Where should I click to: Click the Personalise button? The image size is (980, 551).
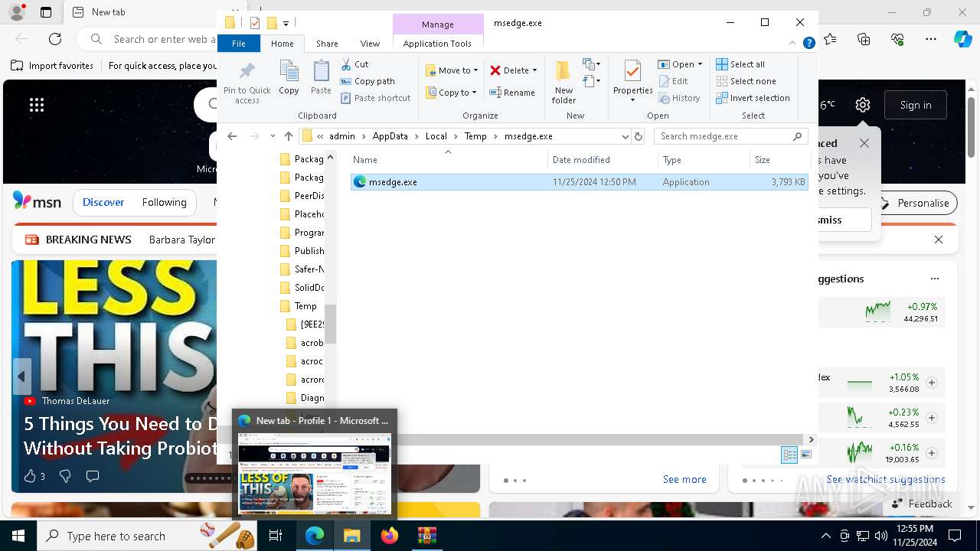[916, 203]
